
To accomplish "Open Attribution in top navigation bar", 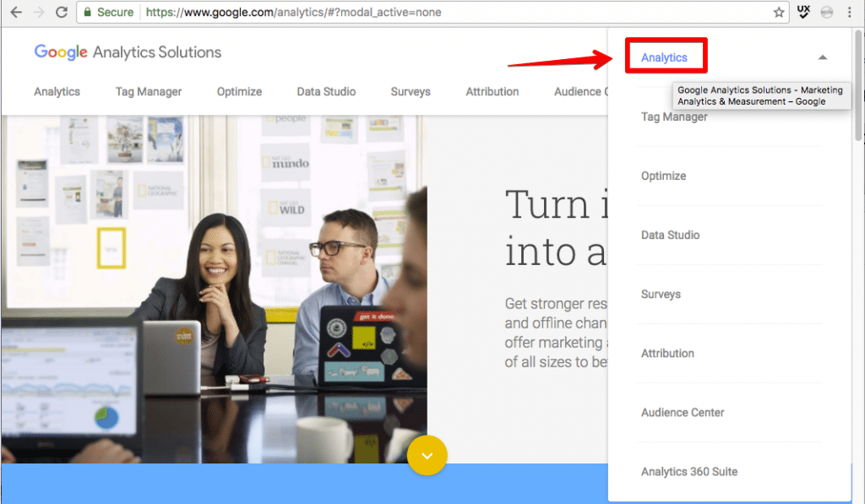I will 492,91.
